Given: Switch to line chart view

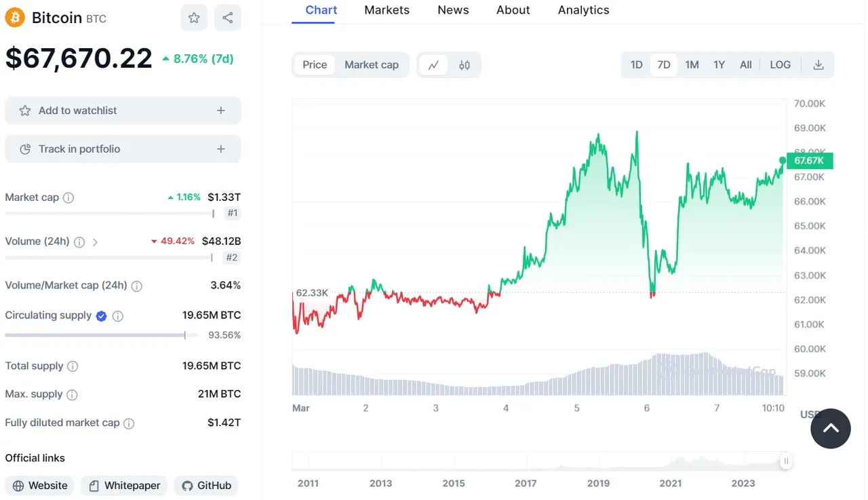Looking at the screenshot, I should pyautogui.click(x=433, y=65).
